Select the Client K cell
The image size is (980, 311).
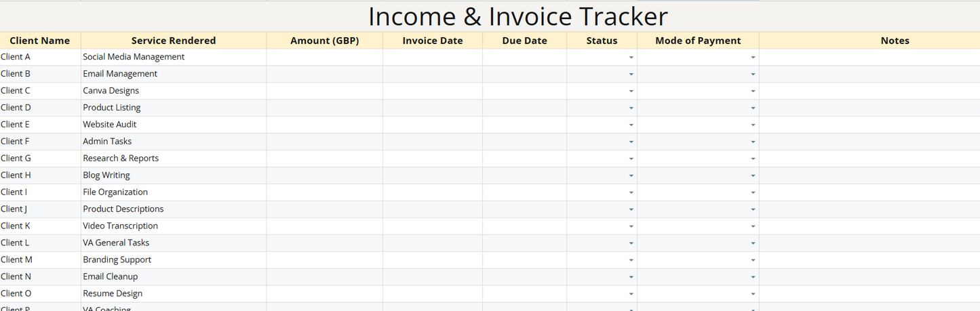coord(40,226)
